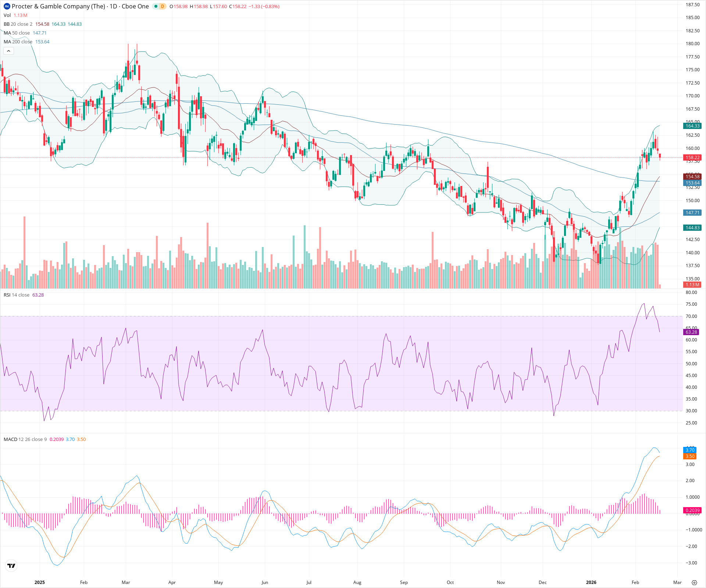Collapse the legend using the chevron button
The width and height of the screenshot is (706, 588).
coord(8,51)
